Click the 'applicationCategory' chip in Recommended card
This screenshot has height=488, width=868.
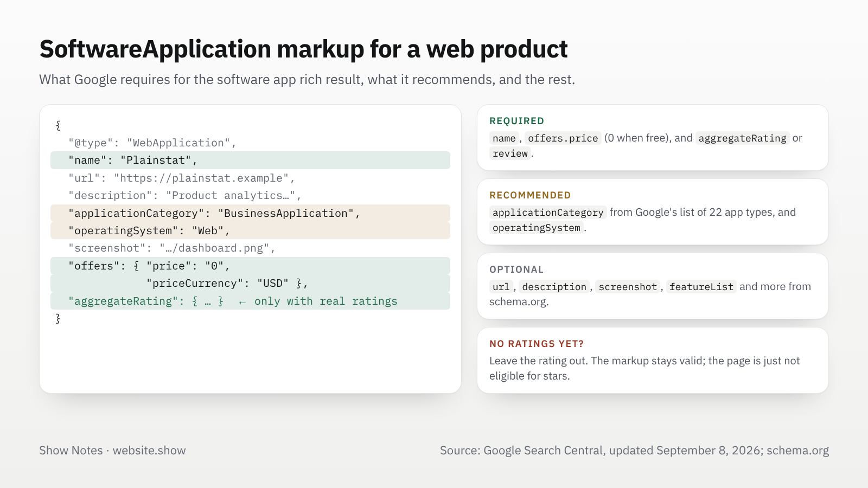pyautogui.click(x=548, y=213)
